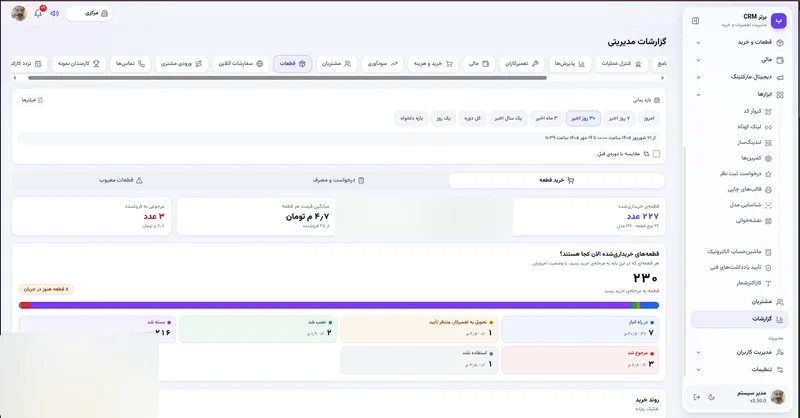Open قالب‌های چاپی print templates

tap(749, 189)
